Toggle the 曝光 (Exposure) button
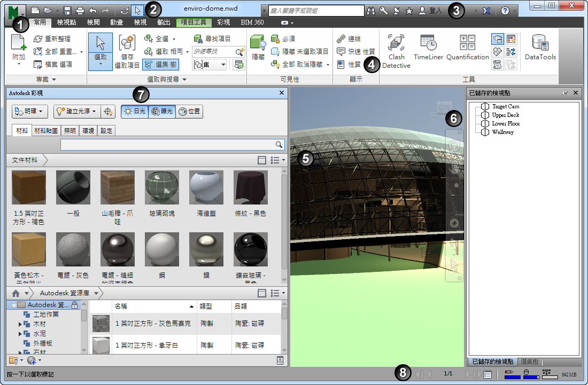Viewport: 588px width, 385px height. [x=161, y=112]
